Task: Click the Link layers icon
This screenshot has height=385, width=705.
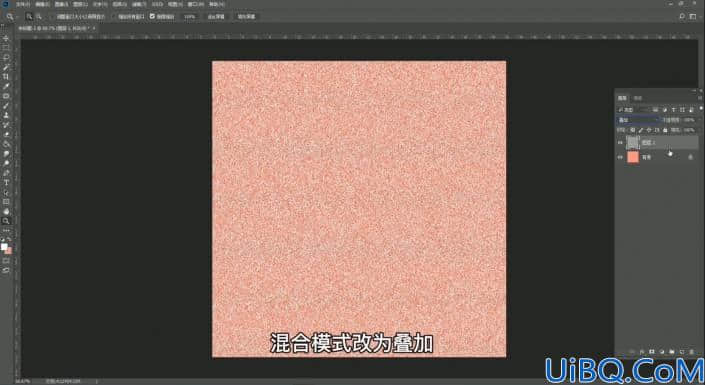Action: coord(632,351)
